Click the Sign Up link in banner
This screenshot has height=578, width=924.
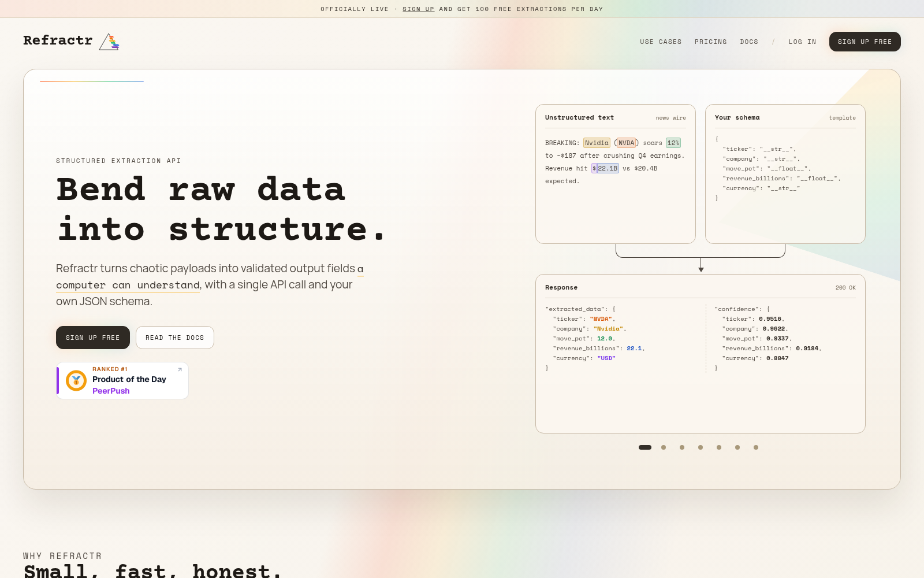point(418,9)
